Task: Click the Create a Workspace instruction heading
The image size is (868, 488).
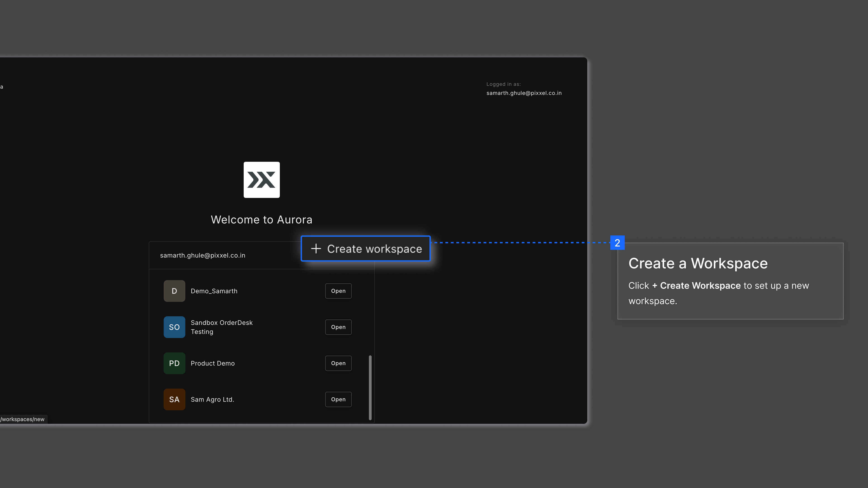Action: pyautogui.click(x=698, y=263)
